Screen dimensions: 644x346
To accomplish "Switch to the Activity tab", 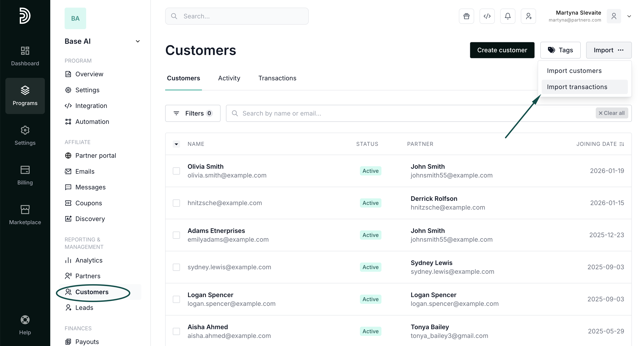I will (x=229, y=78).
